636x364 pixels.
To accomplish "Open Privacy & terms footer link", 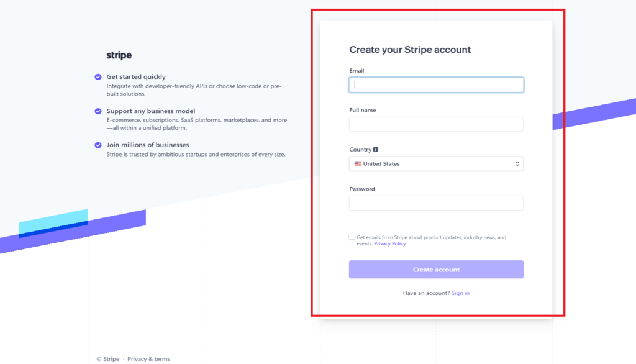I will pos(148,359).
